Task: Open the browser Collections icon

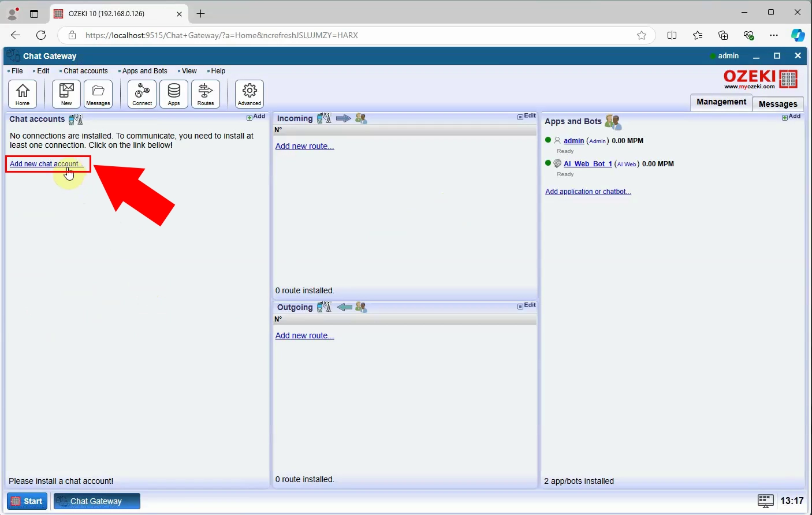Action: click(723, 35)
